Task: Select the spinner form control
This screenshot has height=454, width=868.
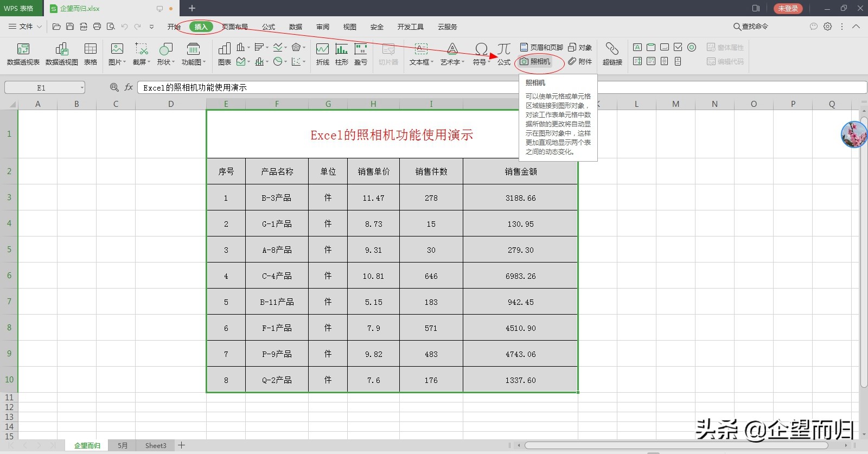Action: pyautogui.click(x=678, y=61)
